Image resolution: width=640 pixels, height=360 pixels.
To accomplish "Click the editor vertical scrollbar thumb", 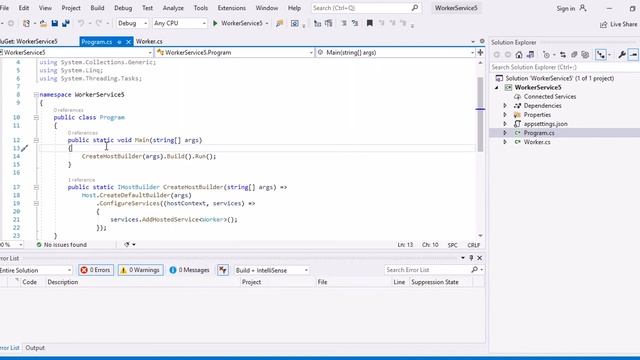I will [480, 114].
